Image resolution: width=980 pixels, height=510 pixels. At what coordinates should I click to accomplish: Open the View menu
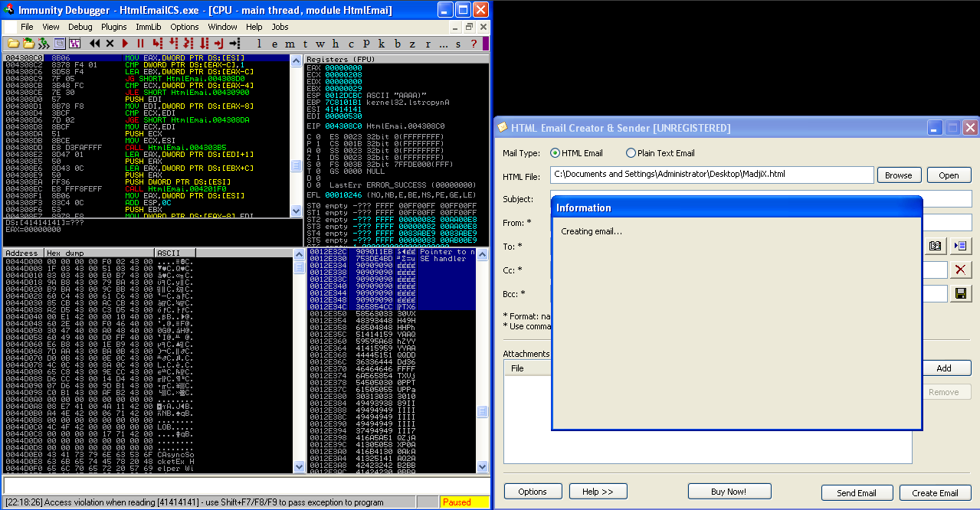tap(51, 27)
